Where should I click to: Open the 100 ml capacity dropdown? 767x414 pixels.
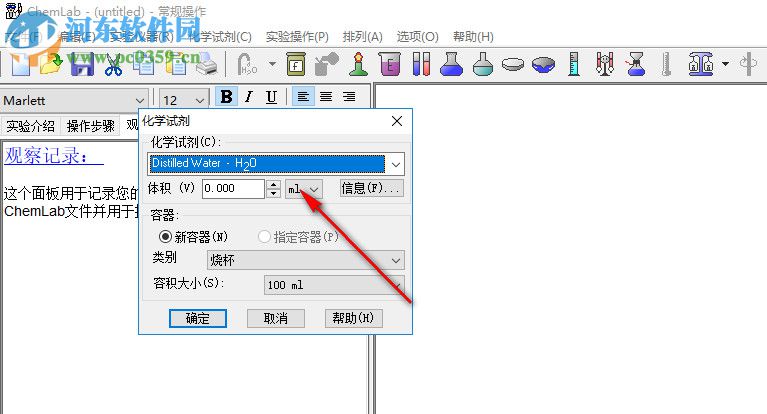pos(334,285)
